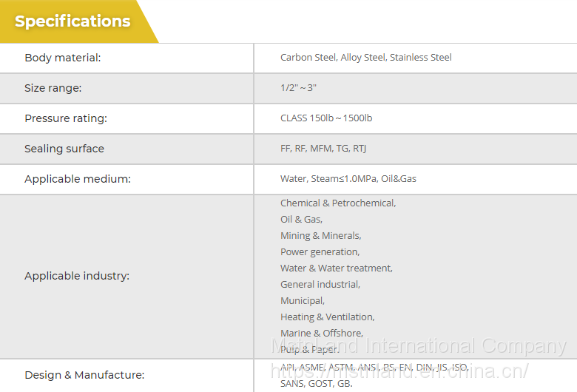Select the Applicable industry label
This screenshot has width=577, height=392.
[x=77, y=276]
